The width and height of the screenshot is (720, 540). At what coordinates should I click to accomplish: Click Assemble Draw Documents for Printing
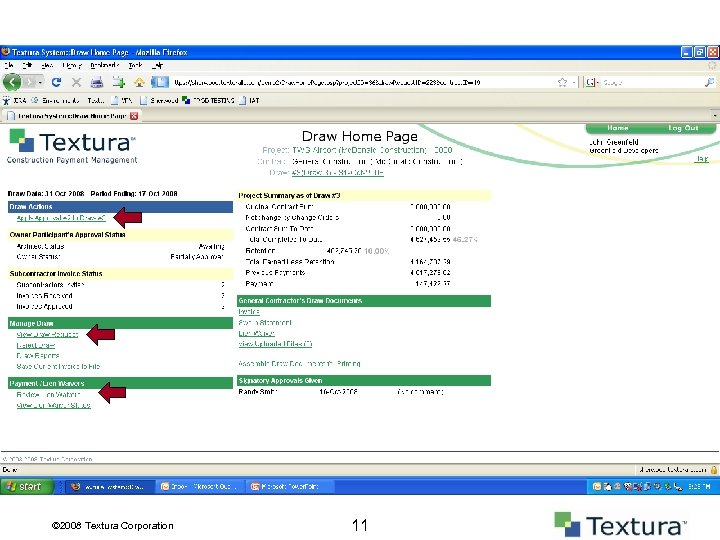(299, 364)
